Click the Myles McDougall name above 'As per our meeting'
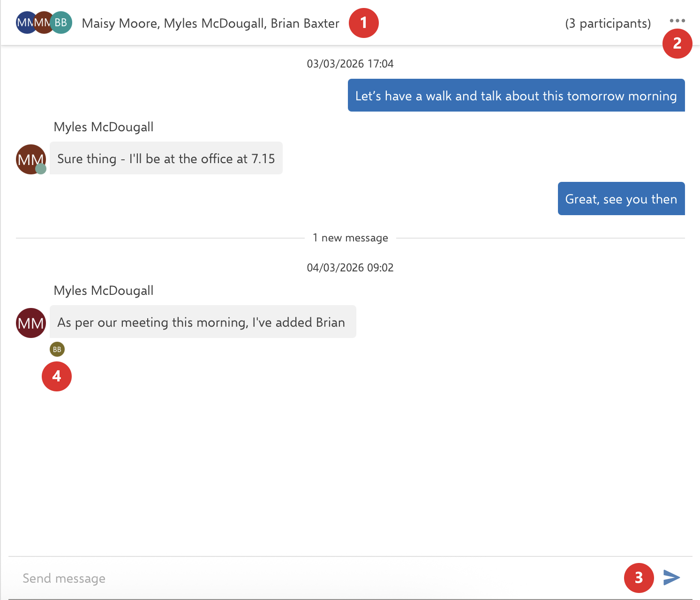700x600 pixels. coord(104,291)
